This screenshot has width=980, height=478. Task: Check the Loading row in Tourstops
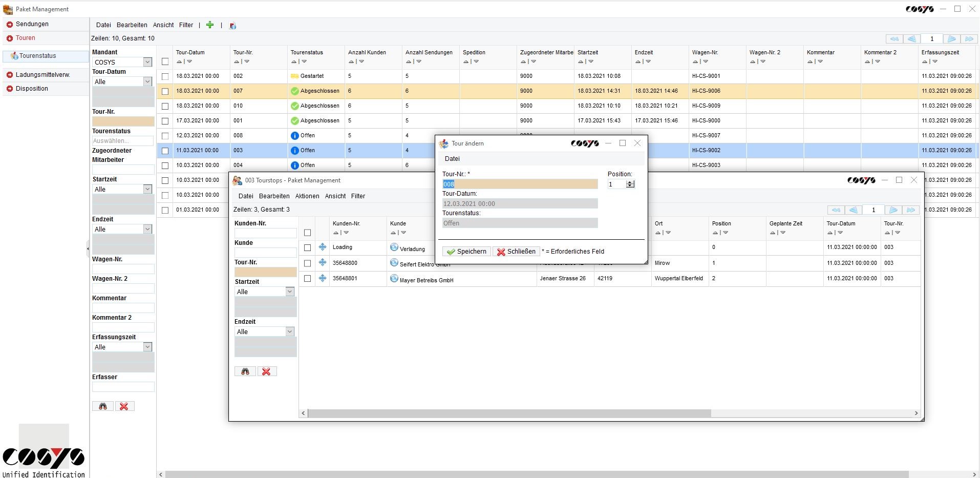click(307, 247)
